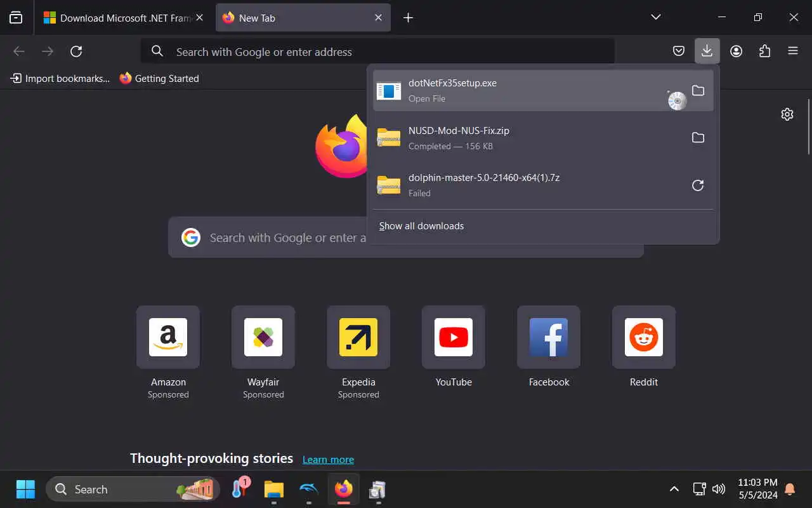Retry the failed dolphin-master download

click(698, 185)
